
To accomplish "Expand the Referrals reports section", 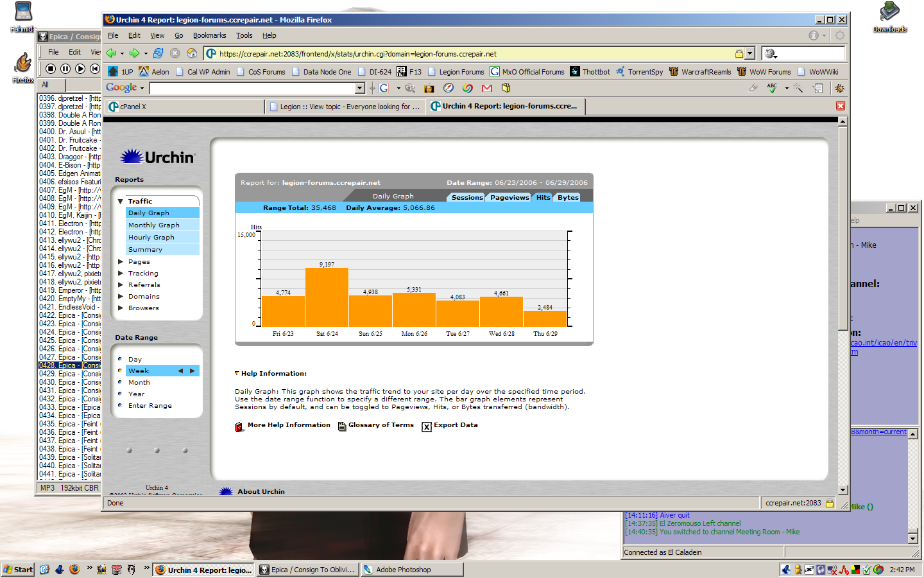I will pyautogui.click(x=121, y=285).
